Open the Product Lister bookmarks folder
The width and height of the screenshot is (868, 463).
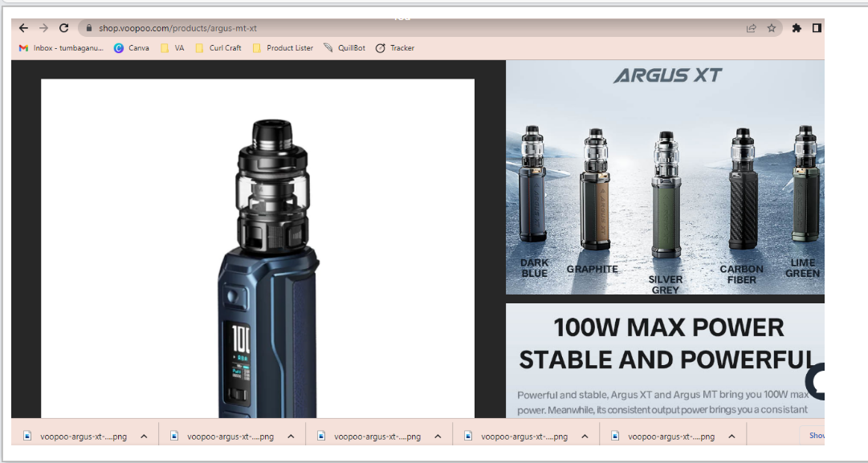(283, 48)
